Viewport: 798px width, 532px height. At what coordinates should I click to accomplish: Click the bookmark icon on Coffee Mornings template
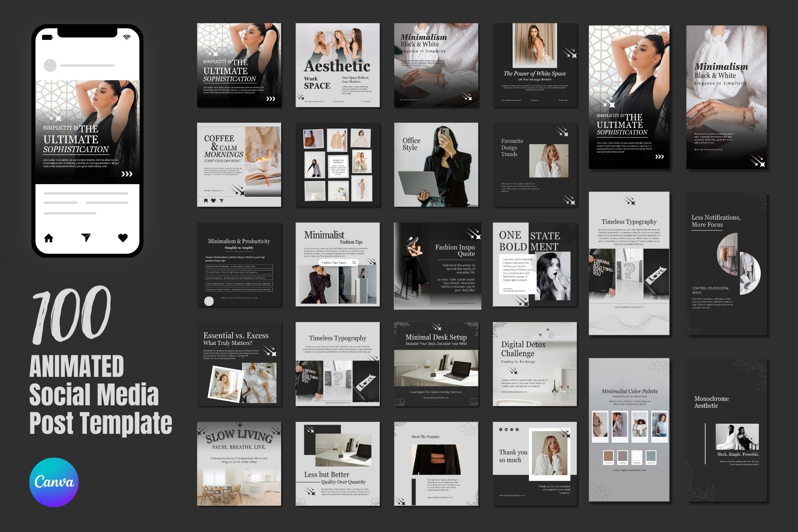pyautogui.click(x=206, y=201)
